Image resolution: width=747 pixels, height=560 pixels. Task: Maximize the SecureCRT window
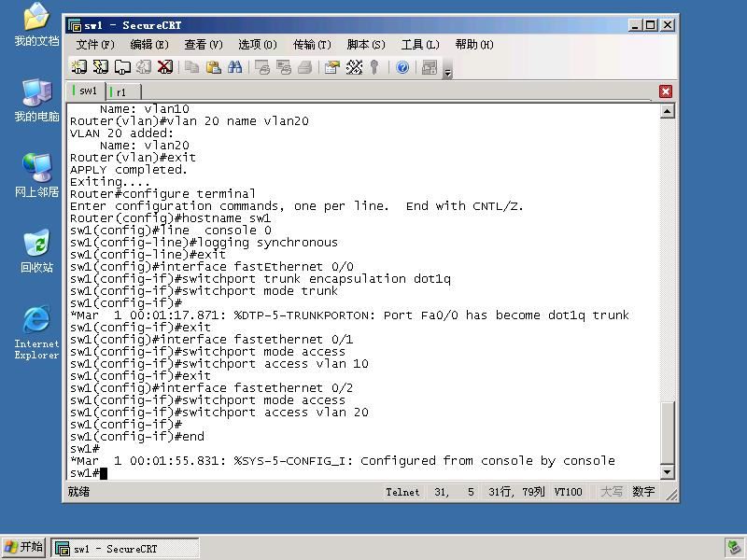pos(650,25)
